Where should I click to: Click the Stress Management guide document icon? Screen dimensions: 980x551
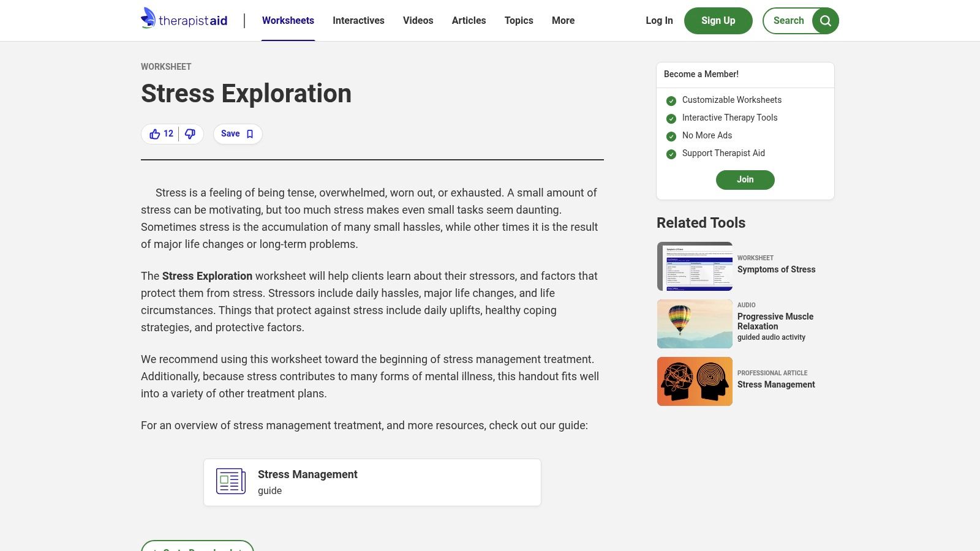pos(231,481)
